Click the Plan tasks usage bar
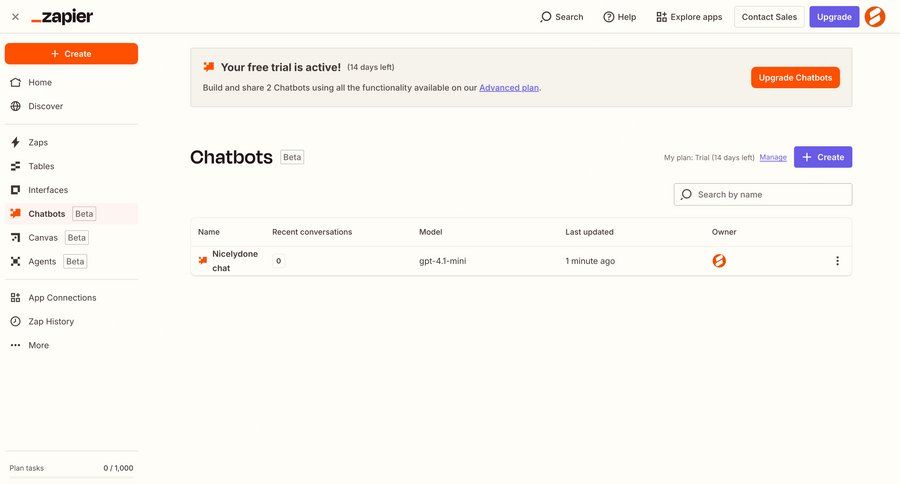900x484 pixels. pos(71,477)
